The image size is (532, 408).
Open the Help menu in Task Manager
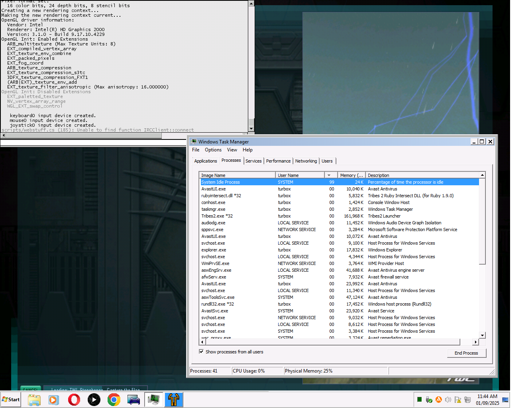(247, 150)
